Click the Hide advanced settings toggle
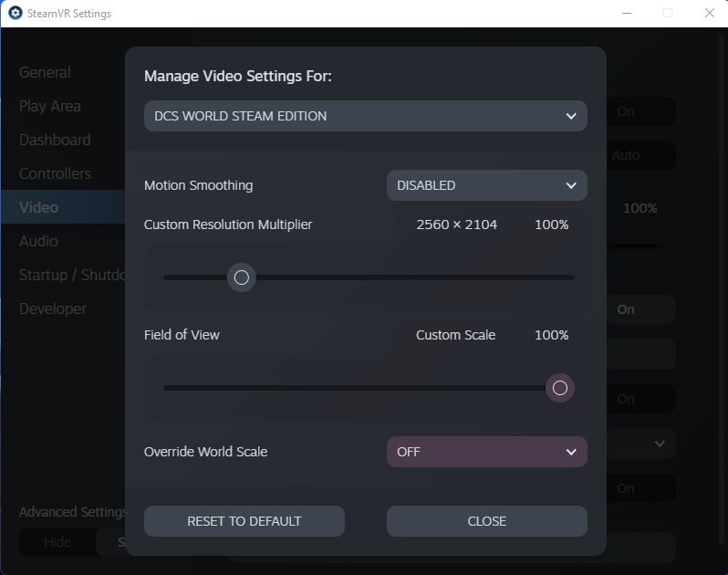The height and width of the screenshot is (575, 728). pos(57,542)
